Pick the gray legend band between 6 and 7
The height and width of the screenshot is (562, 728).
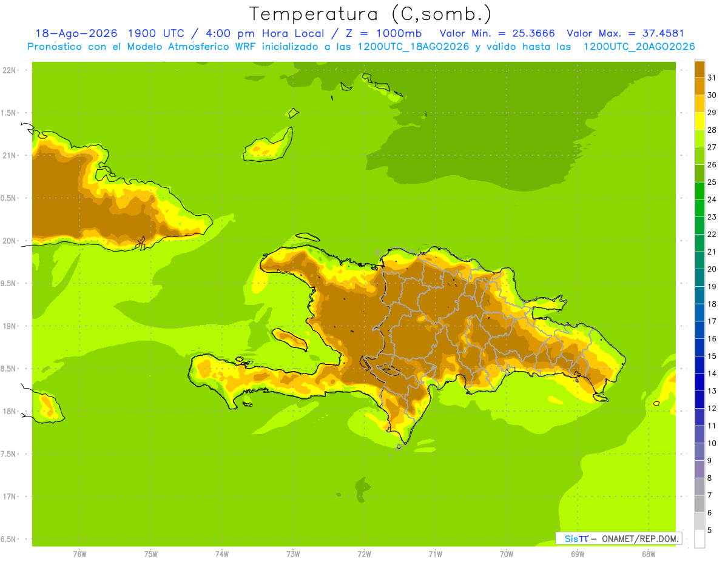click(699, 504)
